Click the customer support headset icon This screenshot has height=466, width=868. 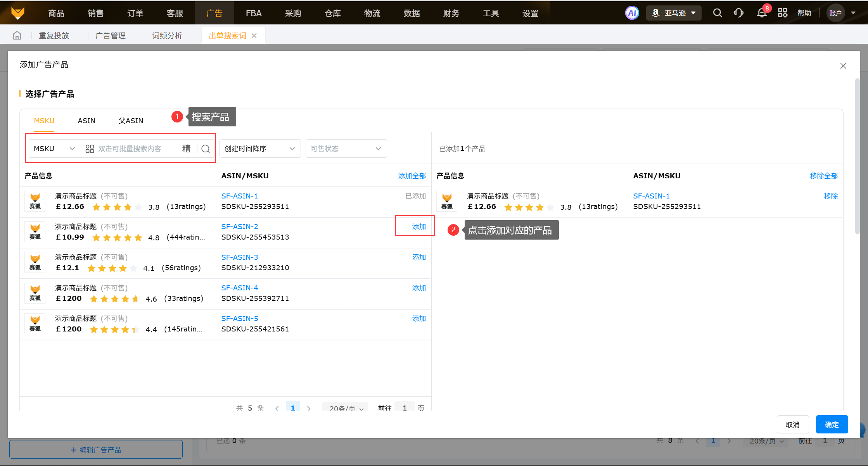point(738,13)
